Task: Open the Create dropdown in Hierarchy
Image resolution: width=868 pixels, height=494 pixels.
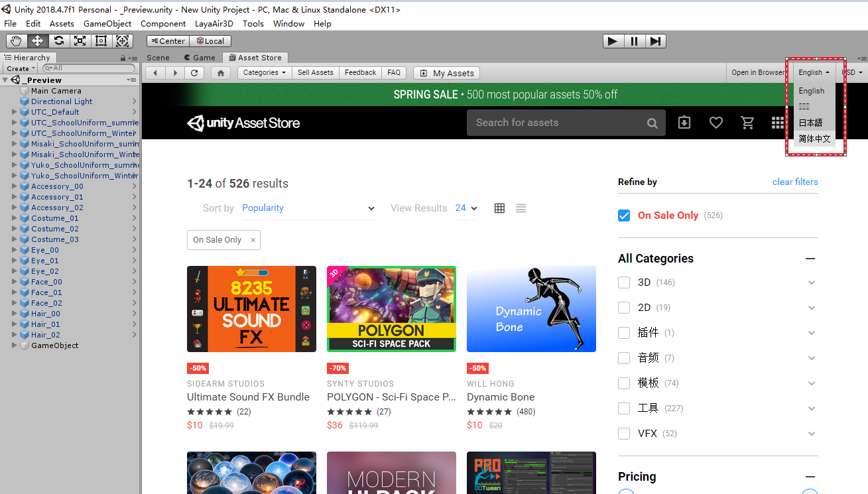Action: pos(21,68)
